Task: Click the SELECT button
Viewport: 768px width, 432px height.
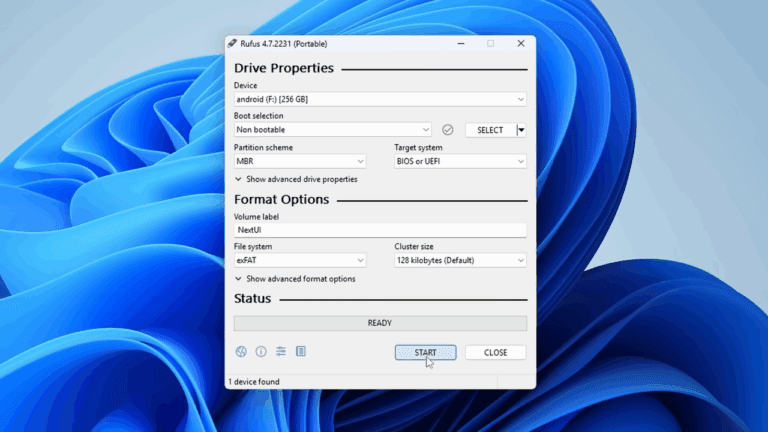Action: point(490,130)
